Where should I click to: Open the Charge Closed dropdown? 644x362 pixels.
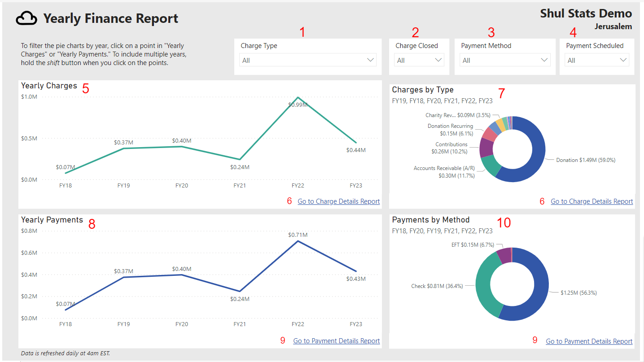coord(419,60)
